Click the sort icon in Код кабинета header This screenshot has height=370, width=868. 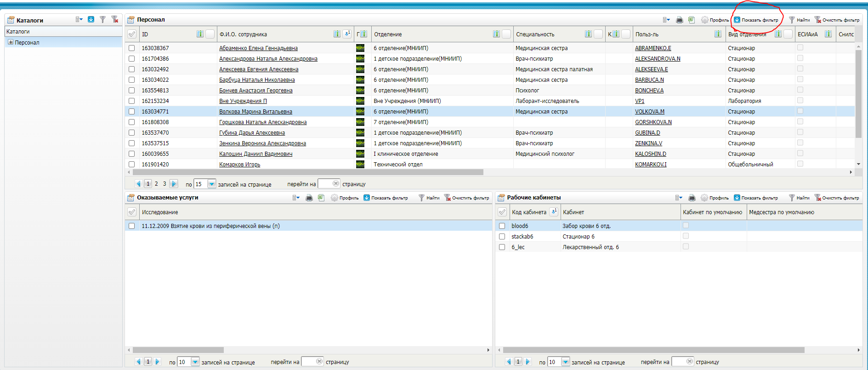(554, 212)
